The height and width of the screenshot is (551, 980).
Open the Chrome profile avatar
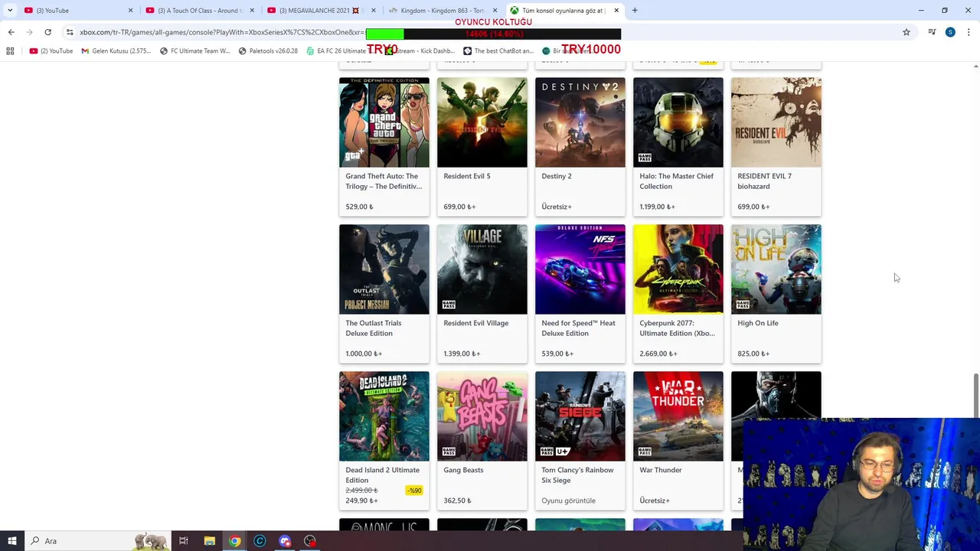(x=950, y=32)
